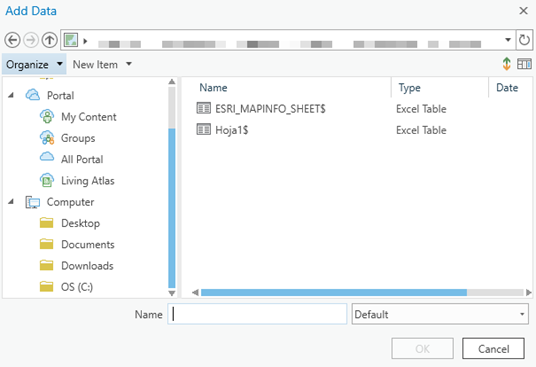Toggle the sort order icon
536x367 pixels.
coord(507,64)
